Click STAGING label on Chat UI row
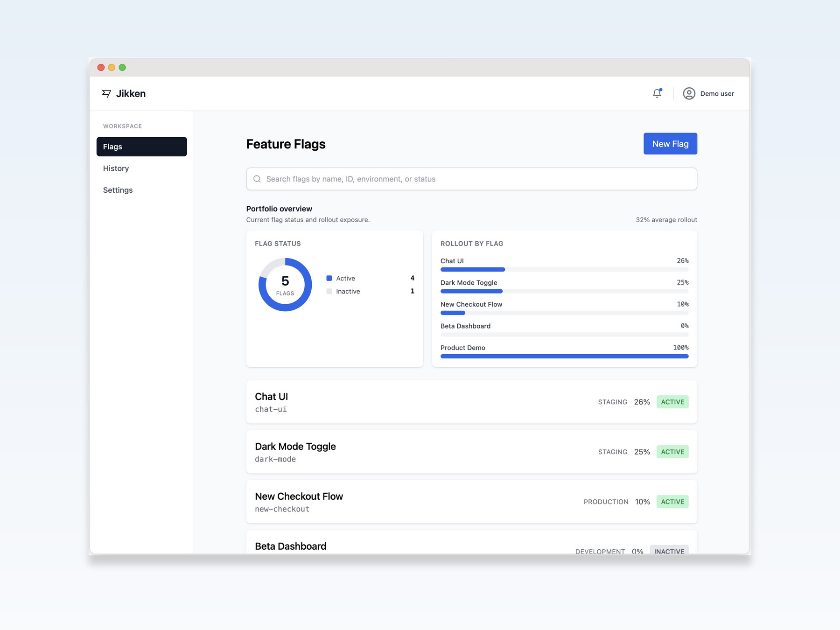Viewport: 840px width, 630px height. tap(612, 402)
